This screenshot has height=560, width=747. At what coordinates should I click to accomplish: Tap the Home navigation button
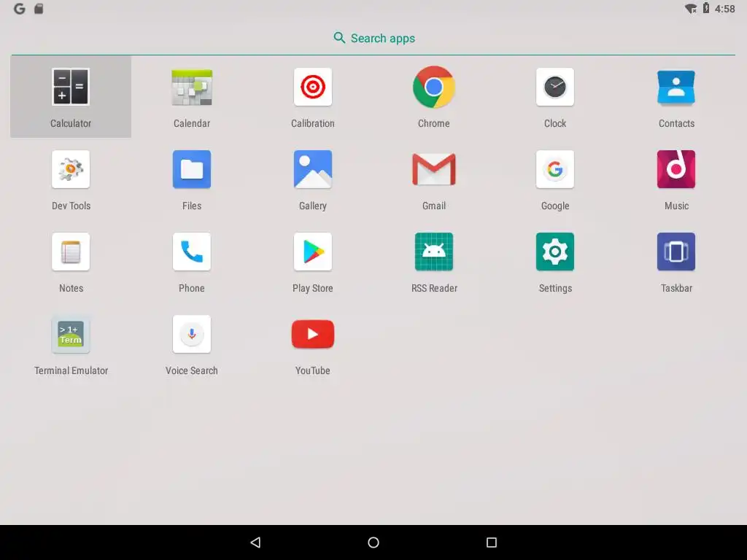point(373,542)
